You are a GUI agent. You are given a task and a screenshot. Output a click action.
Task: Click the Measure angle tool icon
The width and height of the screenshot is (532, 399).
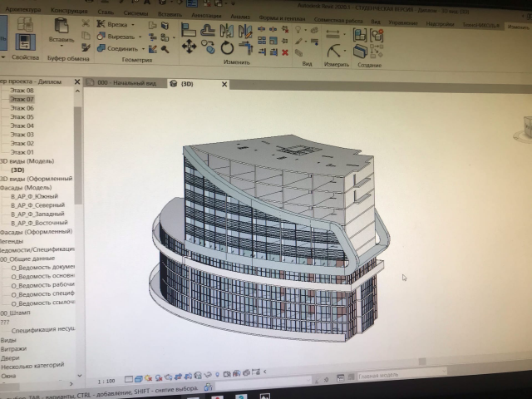pos(333,51)
